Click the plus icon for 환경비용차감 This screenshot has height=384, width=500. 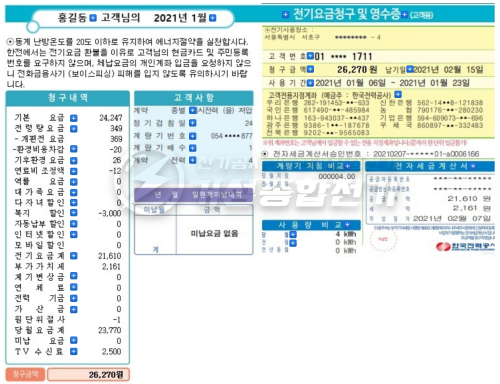coord(74,149)
